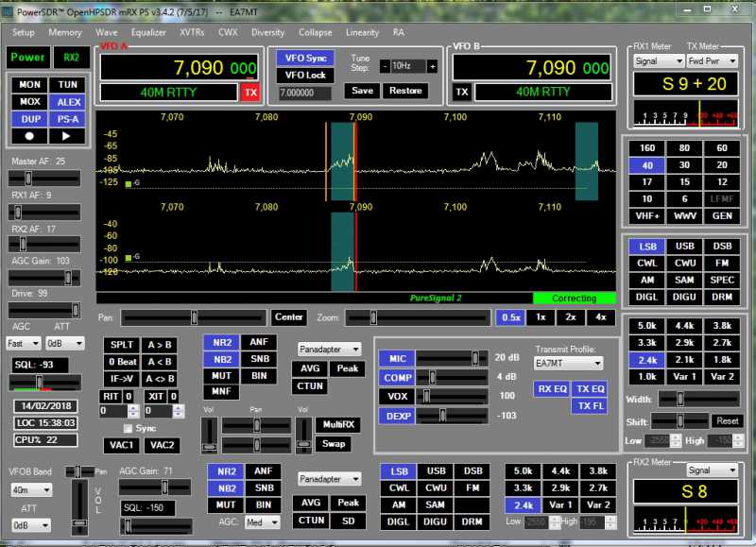Viewport: 756px width, 547px height.
Task: Disable DUP duplex mode
Action: point(29,119)
